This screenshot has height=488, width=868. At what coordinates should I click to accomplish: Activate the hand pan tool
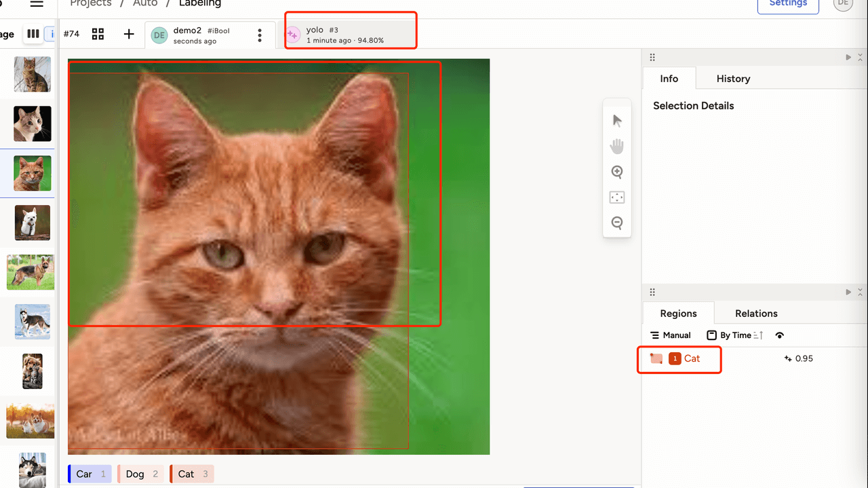click(x=617, y=146)
